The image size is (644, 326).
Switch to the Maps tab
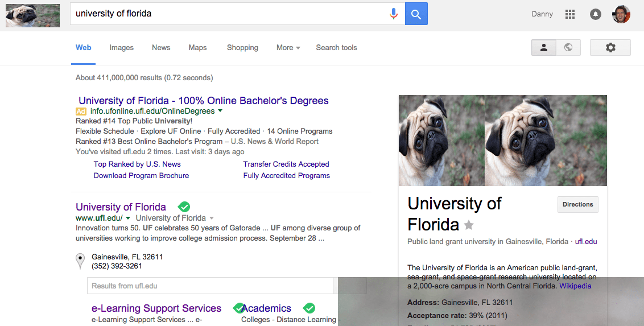tap(197, 48)
